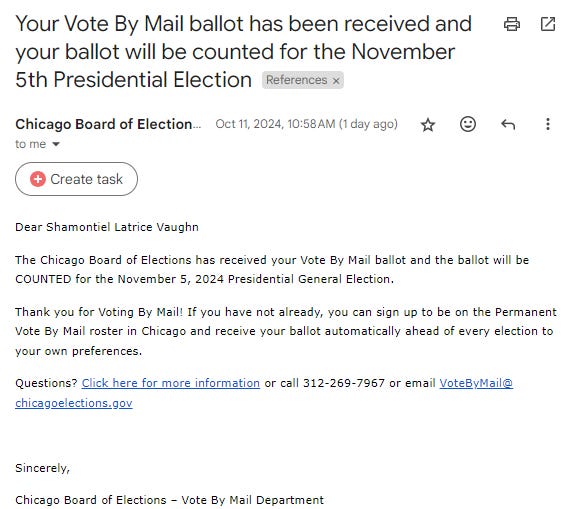This screenshot has height=509, width=566.
Task: Click the phone number 312-269-7967
Action: pos(344,383)
